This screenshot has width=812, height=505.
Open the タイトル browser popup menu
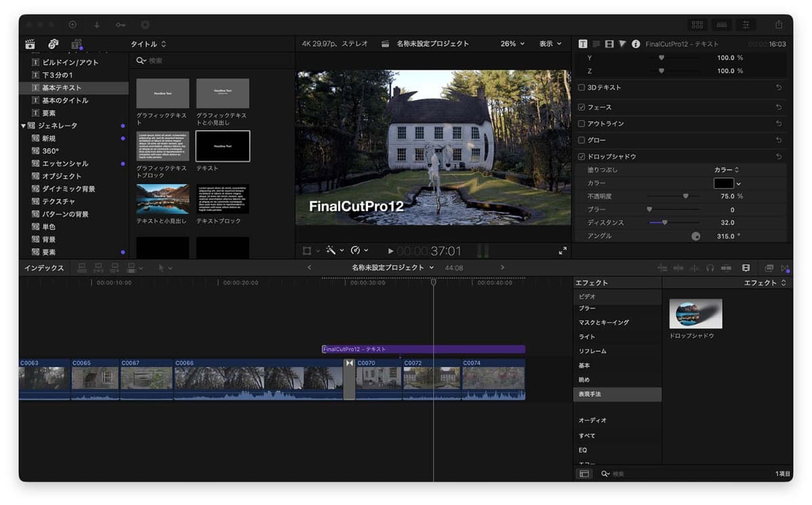148,44
